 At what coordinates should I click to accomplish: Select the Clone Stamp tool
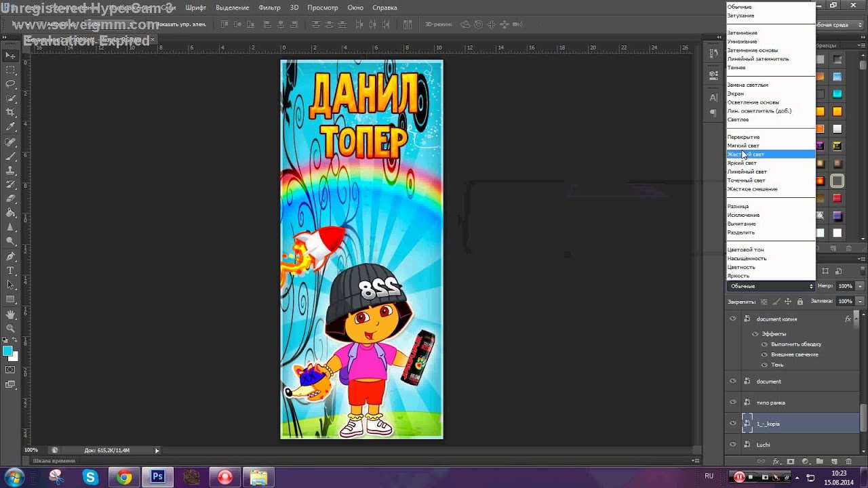(x=10, y=170)
